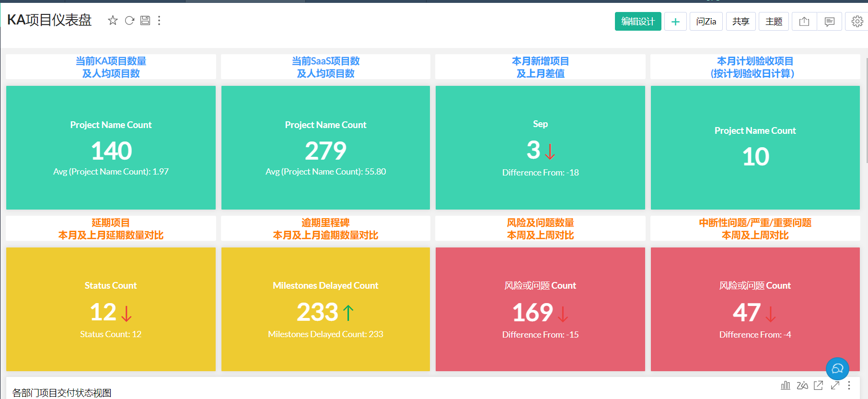Click the bar chart icon for 各部门项目交付状态视图
868x399 pixels.
pos(786,385)
